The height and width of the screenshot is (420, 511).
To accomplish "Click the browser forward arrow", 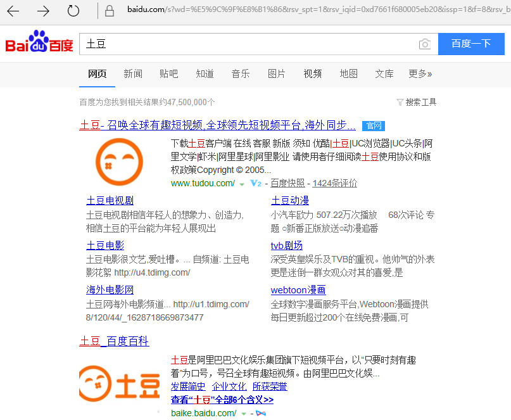I will (x=43, y=11).
